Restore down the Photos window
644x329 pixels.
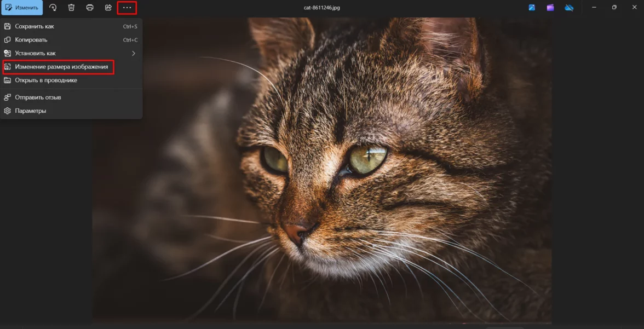tap(614, 8)
